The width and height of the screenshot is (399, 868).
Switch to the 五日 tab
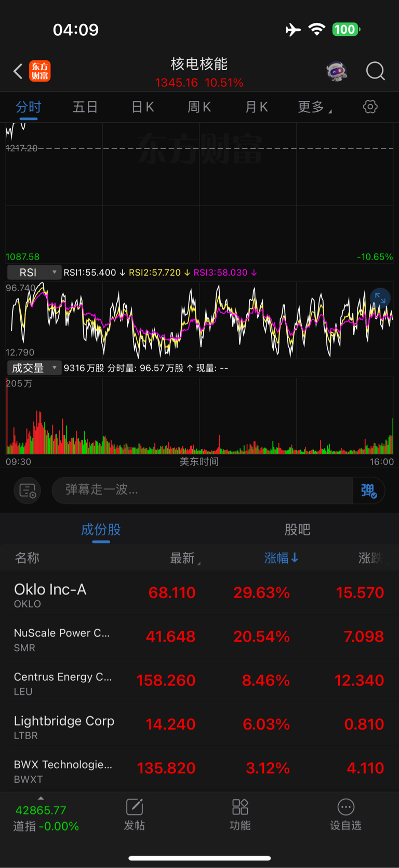[85, 107]
